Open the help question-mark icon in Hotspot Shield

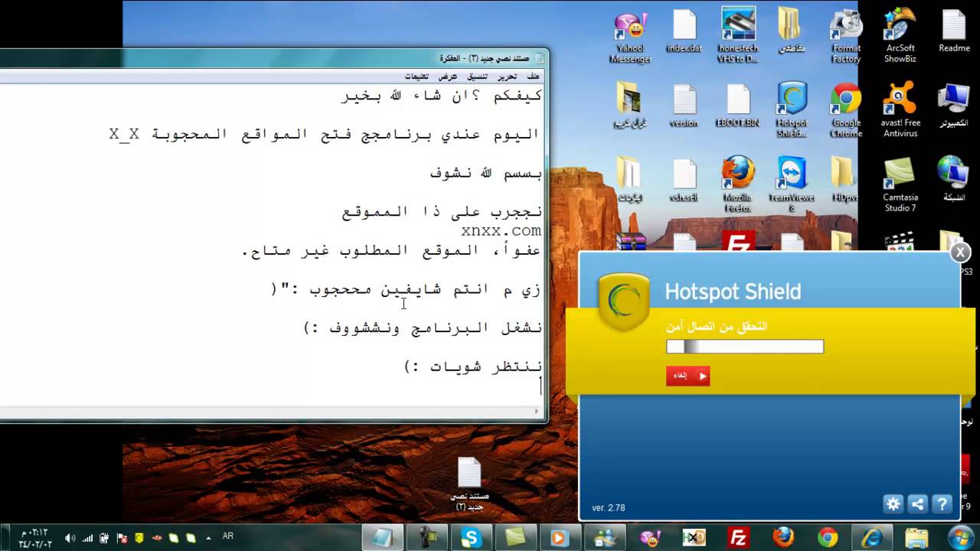coord(942,504)
